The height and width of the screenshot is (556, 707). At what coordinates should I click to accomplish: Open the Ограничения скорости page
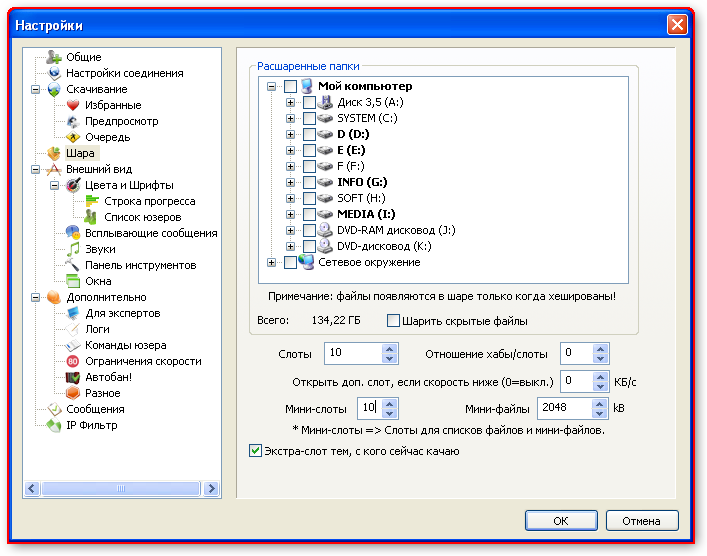[143, 361]
